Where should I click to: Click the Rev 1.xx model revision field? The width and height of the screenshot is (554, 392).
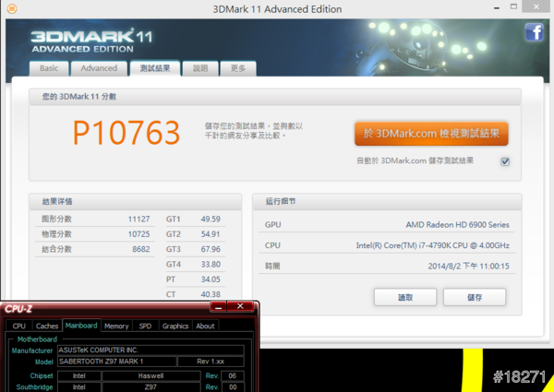[x=211, y=362]
